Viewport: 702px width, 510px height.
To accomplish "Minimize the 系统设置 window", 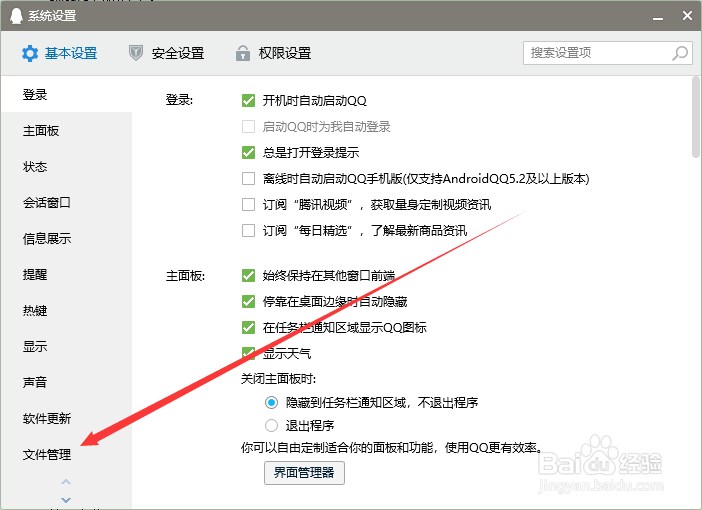I will (x=658, y=17).
